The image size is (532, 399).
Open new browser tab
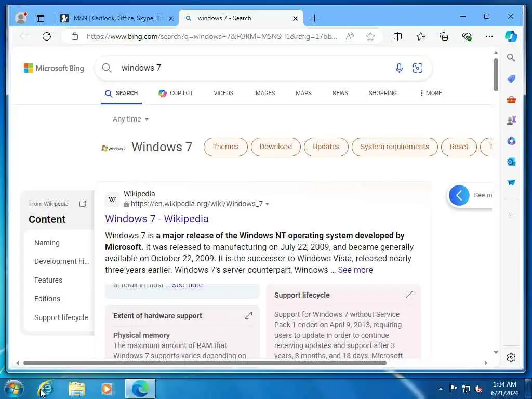click(x=314, y=18)
